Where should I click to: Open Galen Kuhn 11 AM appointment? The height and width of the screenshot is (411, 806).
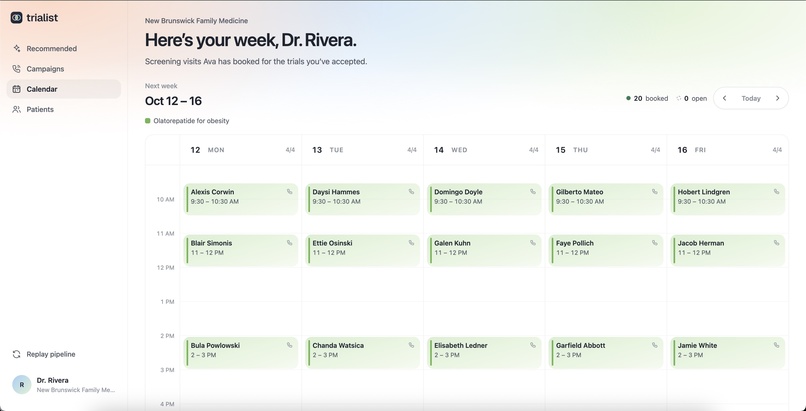pos(484,250)
